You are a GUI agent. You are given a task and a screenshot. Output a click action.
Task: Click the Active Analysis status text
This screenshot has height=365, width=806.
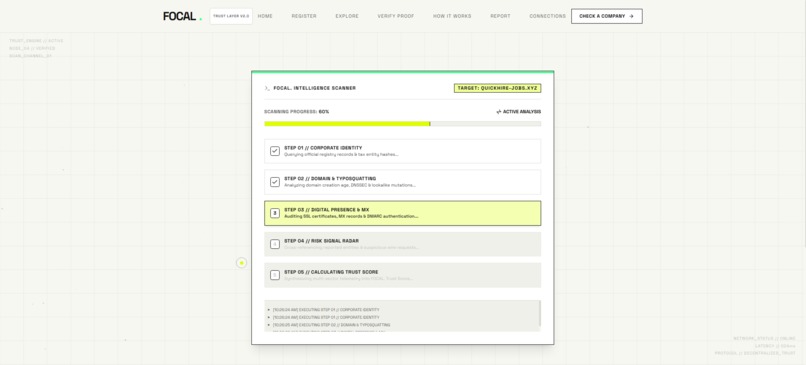522,112
